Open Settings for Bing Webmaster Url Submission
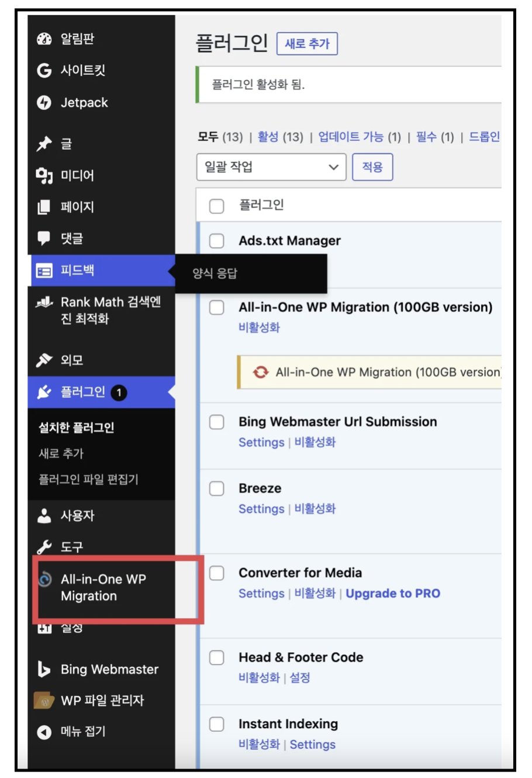Screen dimensions: 532x778 coord(261,443)
